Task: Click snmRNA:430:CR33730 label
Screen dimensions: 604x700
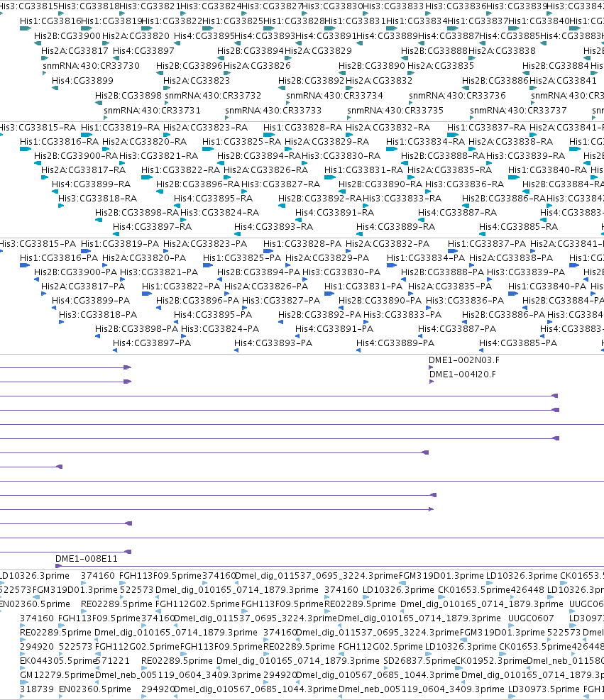Action: tap(91, 66)
